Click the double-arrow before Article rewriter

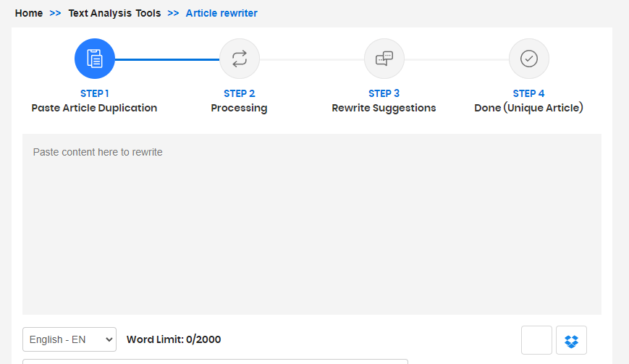[x=173, y=13]
